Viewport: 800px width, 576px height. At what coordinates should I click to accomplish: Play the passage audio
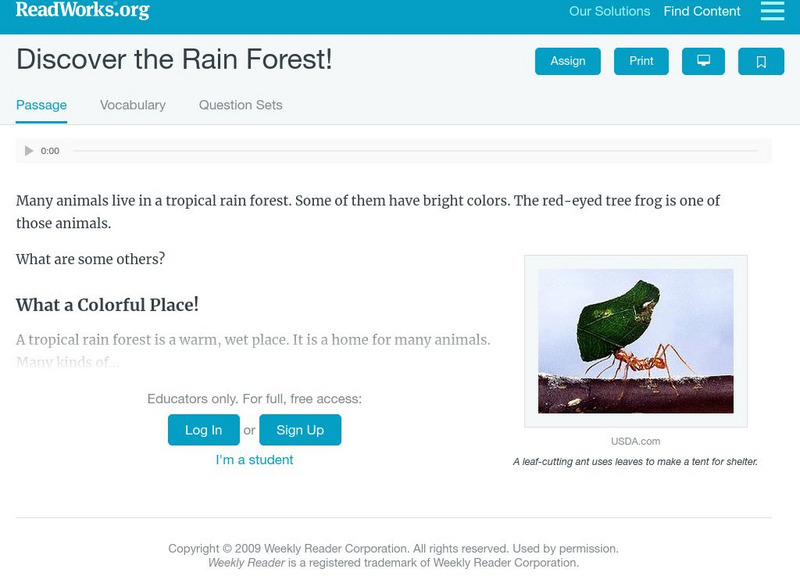coord(29,151)
